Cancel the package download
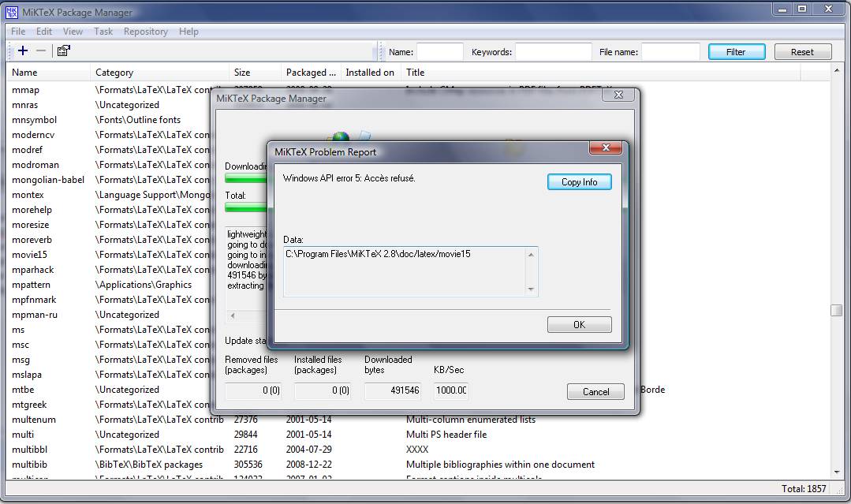The width and height of the screenshot is (851, 504). click(x=595, y=392)
